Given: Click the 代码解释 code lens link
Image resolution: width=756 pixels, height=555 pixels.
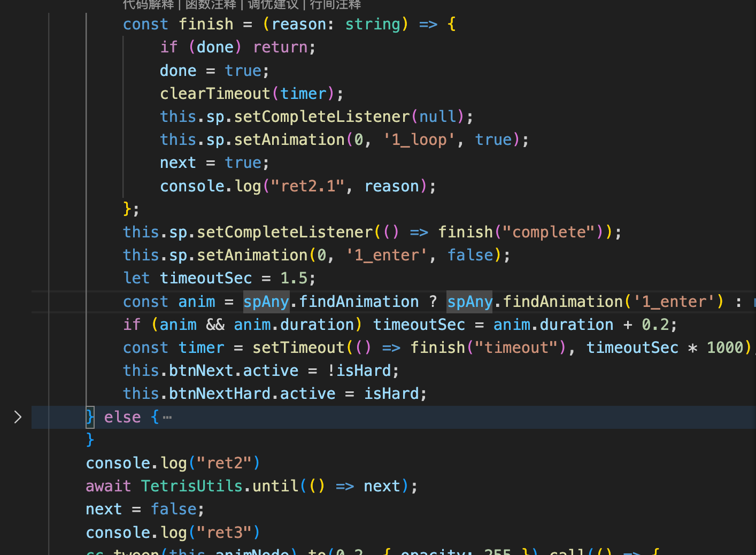Looking at the screenshot, I should [x=149, y=5].
